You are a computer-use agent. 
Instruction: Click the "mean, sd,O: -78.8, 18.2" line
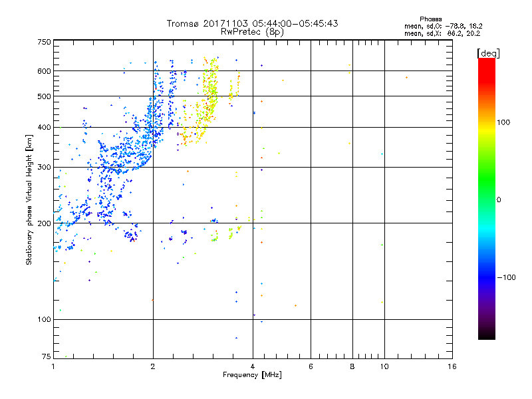tap(443, 26)
